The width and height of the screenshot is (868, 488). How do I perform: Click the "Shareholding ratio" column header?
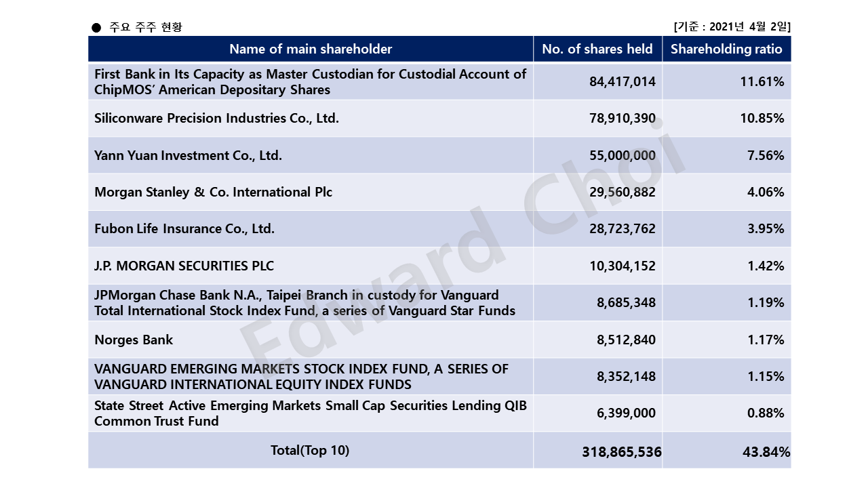pos(726,49)
